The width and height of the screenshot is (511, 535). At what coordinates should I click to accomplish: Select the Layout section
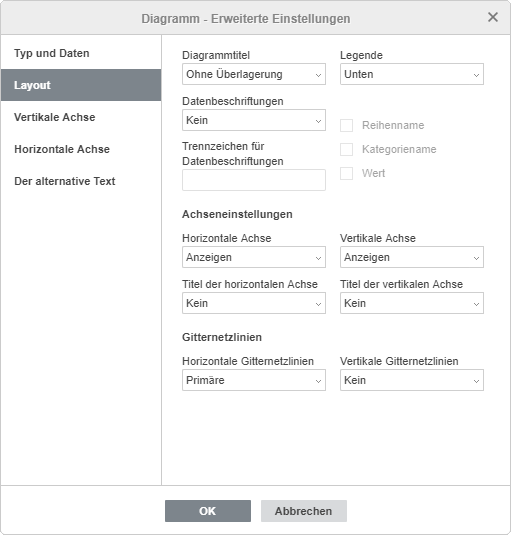[x=81, y=85]
